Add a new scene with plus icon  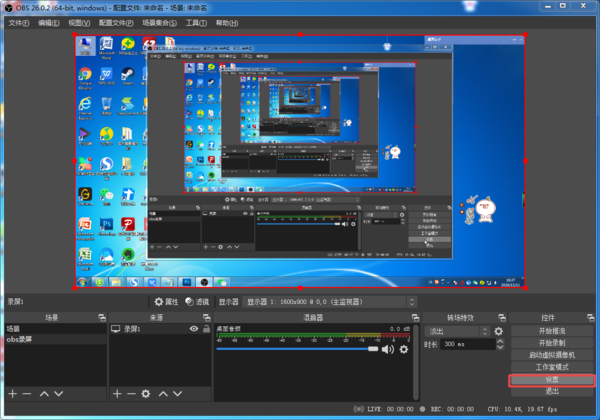13,394
